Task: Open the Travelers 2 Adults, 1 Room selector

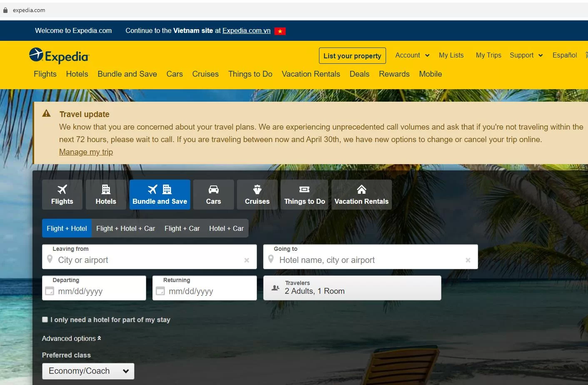Action: click(352, 288)
